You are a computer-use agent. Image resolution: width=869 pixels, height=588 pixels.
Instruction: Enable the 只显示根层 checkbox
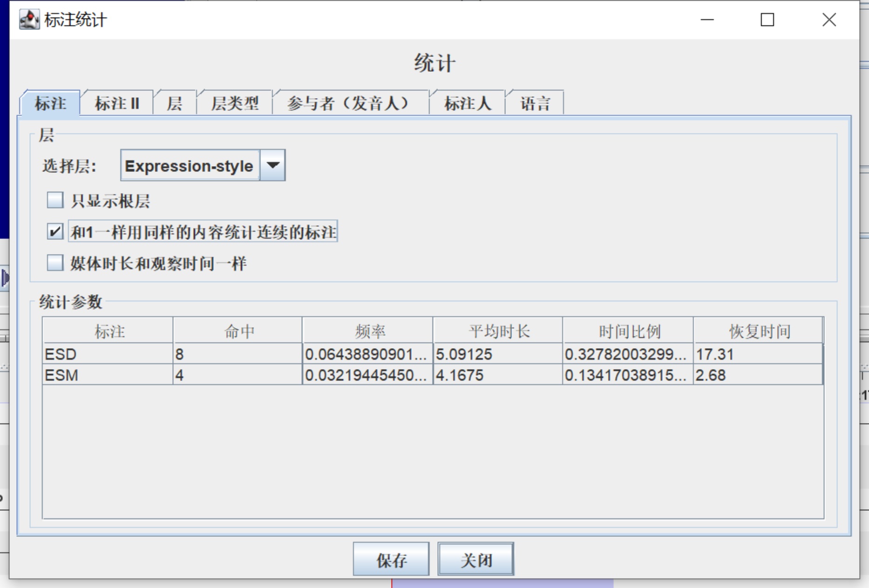coord(55,201)
